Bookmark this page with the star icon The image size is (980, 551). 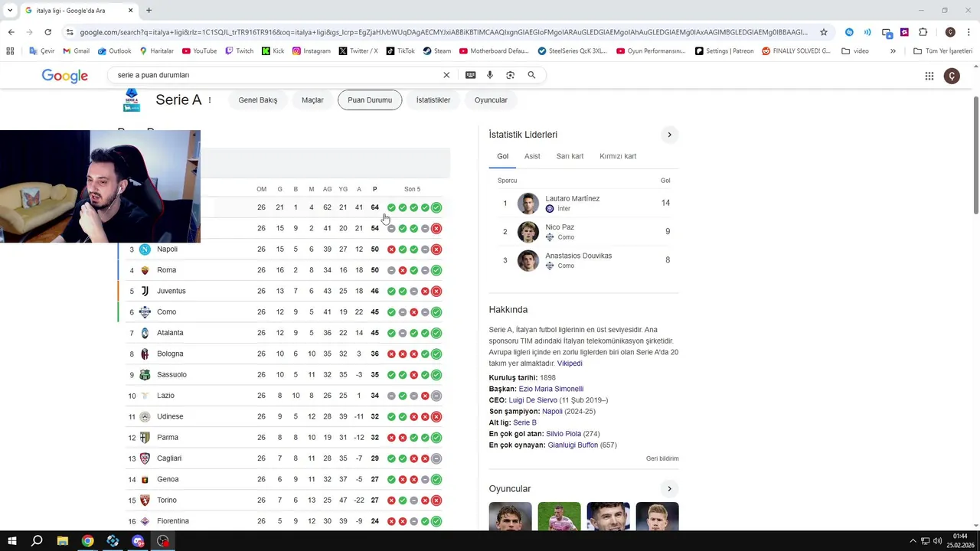tap(824, 32)
